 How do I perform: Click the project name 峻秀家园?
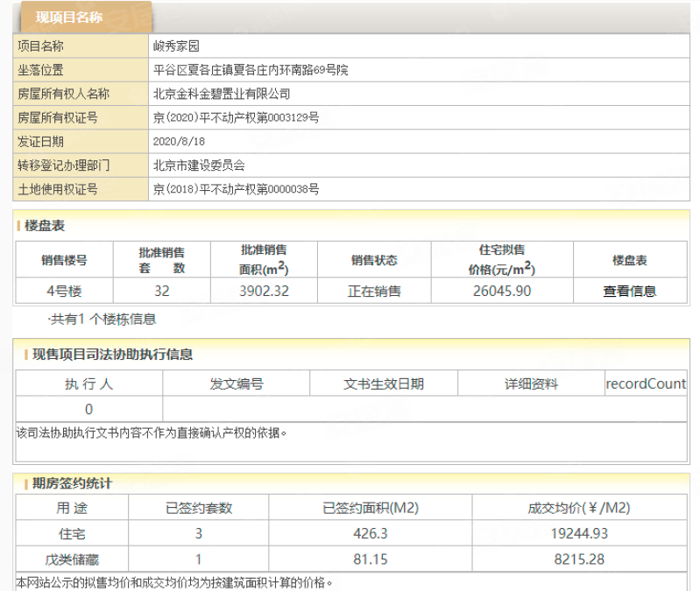176,46
